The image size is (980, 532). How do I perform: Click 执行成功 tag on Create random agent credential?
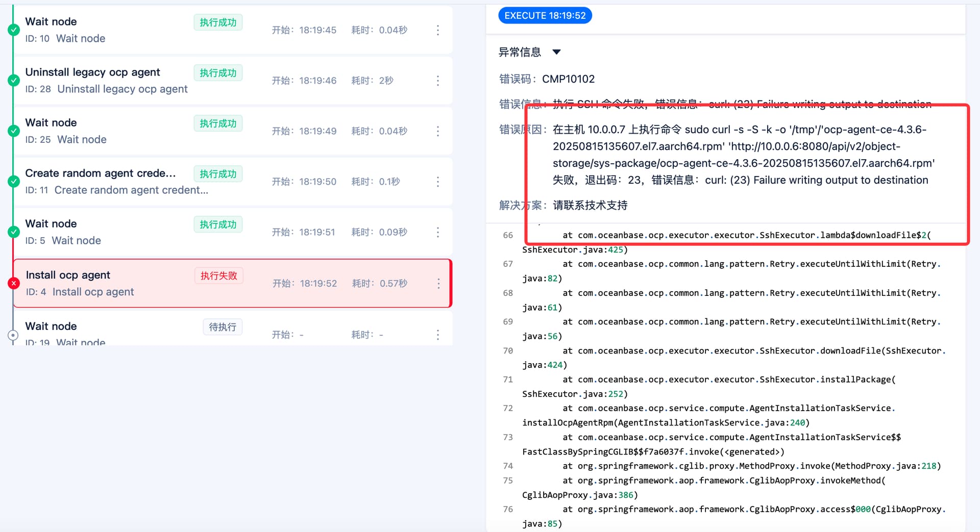point(218,174)
